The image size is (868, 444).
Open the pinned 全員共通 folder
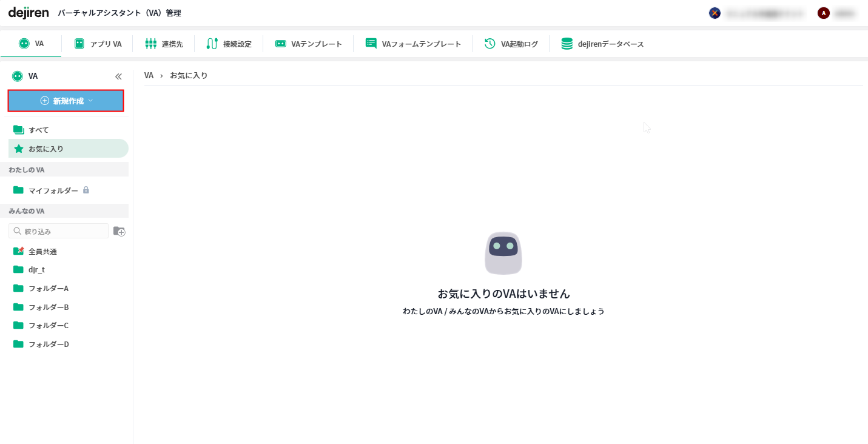click(42, 251)
